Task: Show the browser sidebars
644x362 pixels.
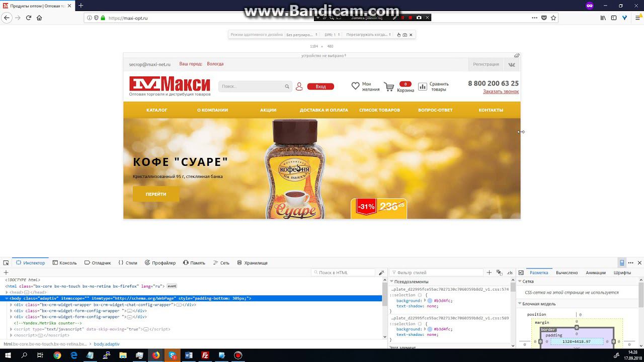Action: (x=614, y=18)
